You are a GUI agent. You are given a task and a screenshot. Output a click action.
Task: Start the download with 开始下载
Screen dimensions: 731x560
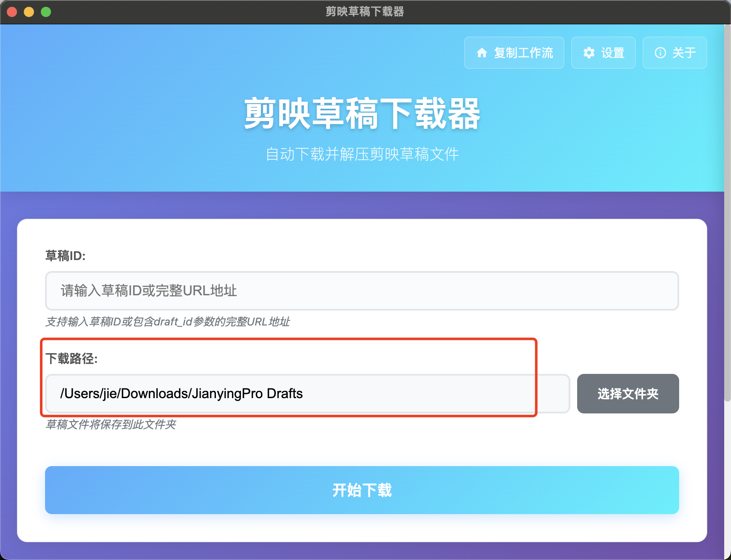click(362, 490)
